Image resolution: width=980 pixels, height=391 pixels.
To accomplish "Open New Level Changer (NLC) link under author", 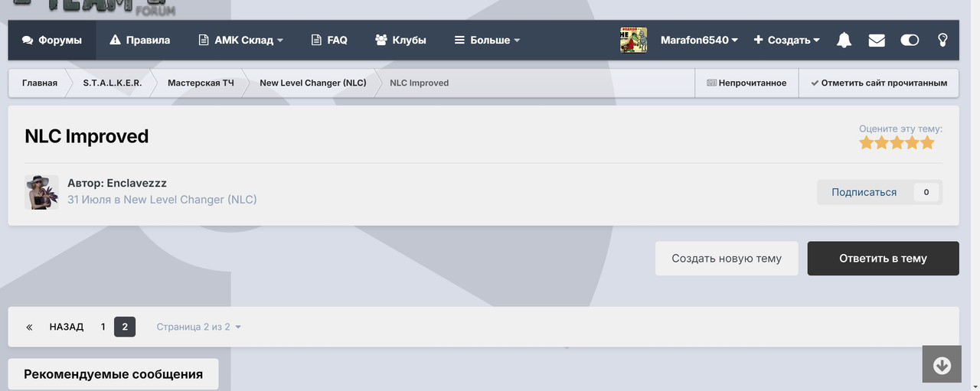I will pos(190,200).
